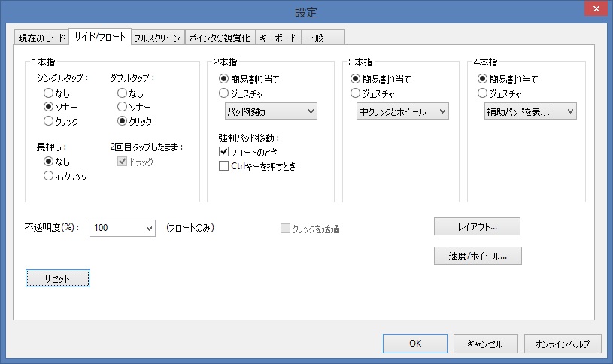Expand the 補助パッドを表示 dropdown
The image size is (613, 364).
pos(530,112)
